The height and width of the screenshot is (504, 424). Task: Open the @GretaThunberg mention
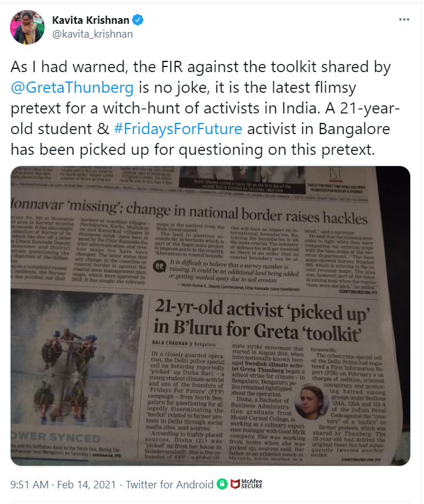tap(72, 87)
